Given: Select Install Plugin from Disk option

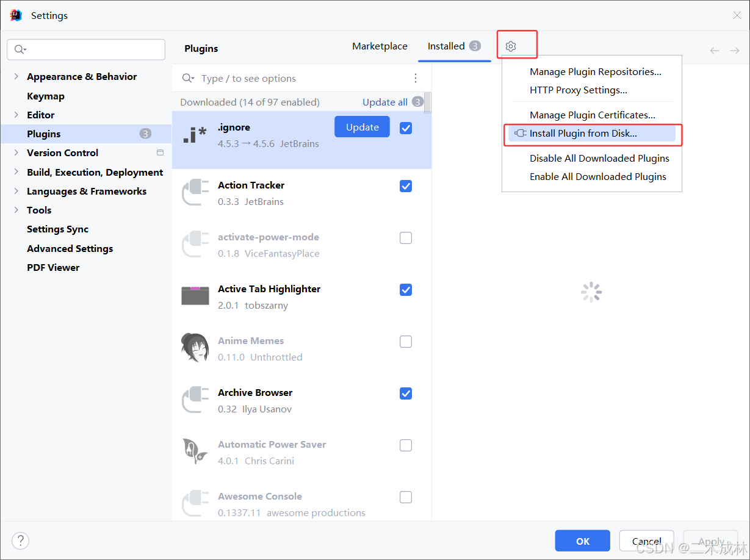Looking at the screenshot, I should (592, 134).
